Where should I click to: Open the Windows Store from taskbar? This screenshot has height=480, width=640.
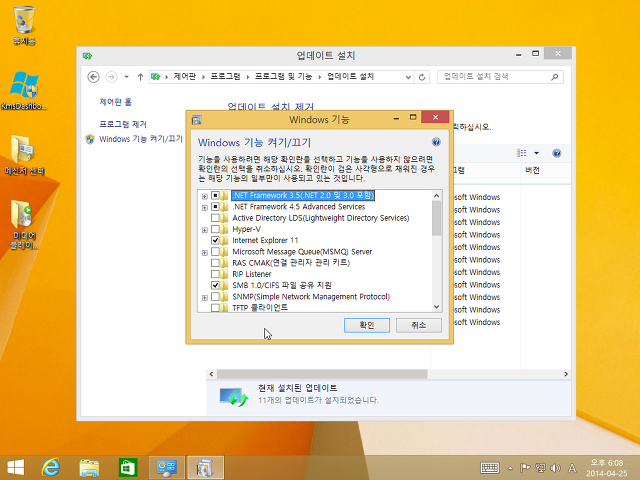(128, 468)
